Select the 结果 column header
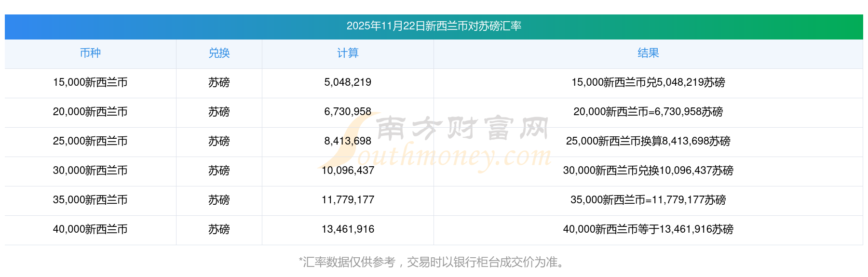868x277 pixels. pyautogui.click(x=648, y=53)
